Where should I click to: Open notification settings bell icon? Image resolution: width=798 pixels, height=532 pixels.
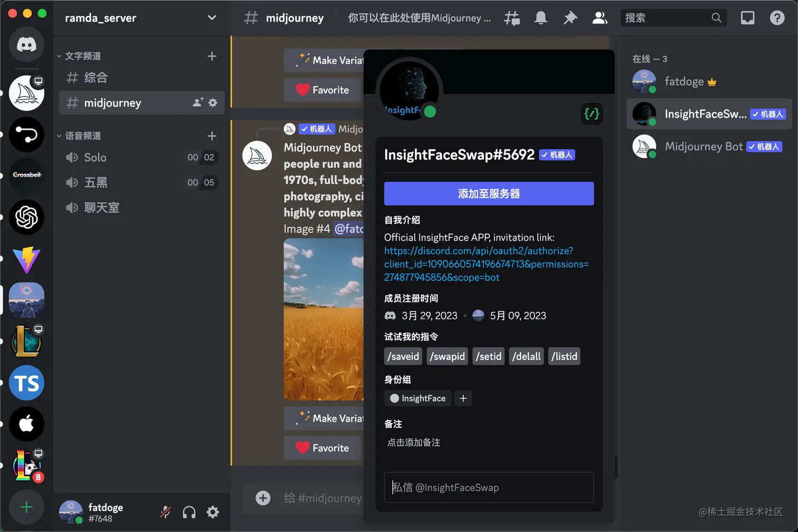coord(540,18)
